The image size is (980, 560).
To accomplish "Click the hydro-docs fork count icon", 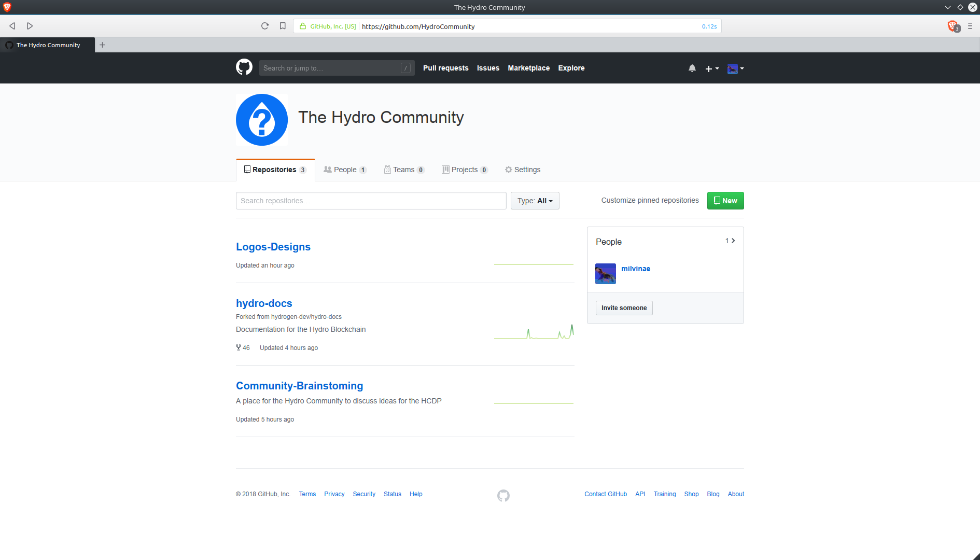I will click(239, 347).
